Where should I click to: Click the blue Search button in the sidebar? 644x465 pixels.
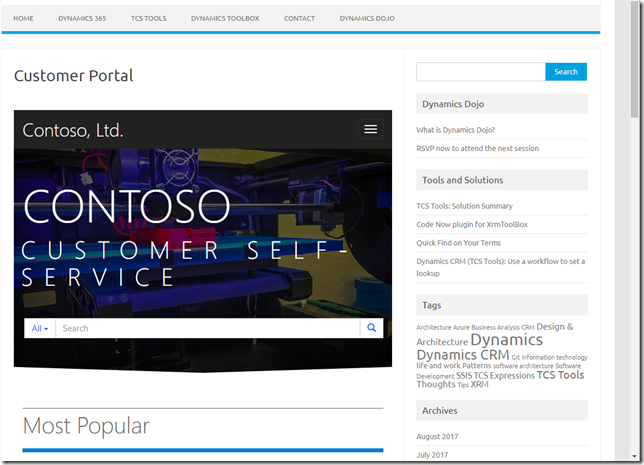(566, 71)
